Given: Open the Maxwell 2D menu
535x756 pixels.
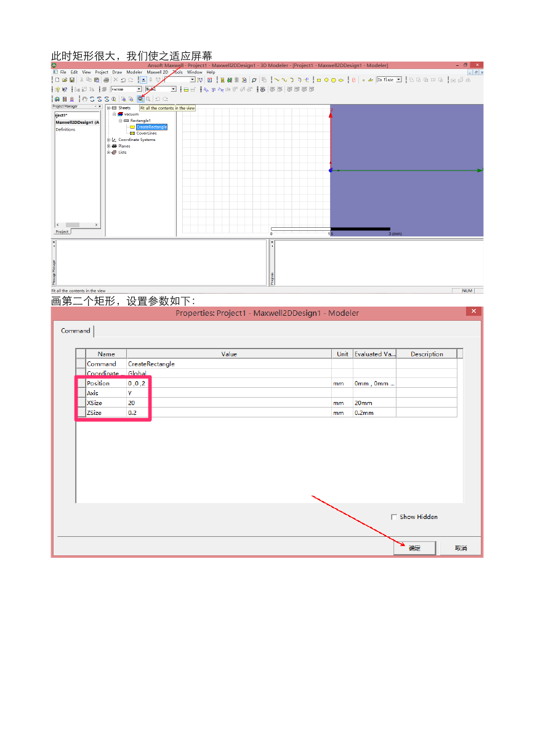Looking at the screenshot, I should point(157,72).
